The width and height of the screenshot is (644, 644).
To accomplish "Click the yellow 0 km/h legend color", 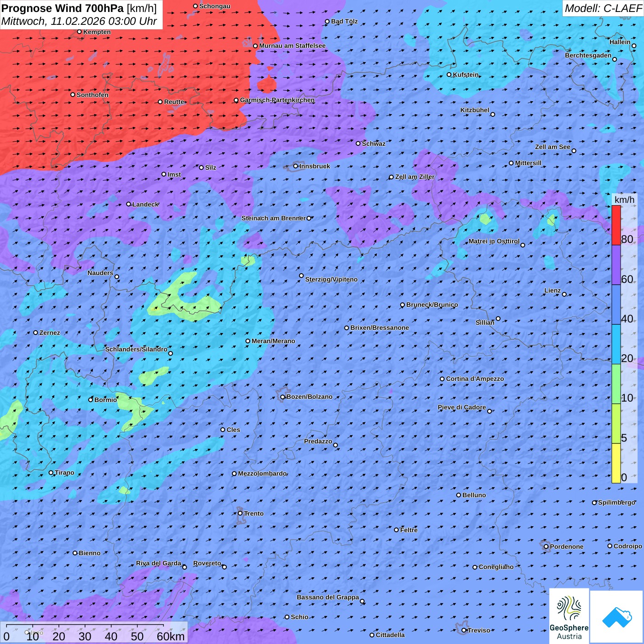I will (x=616, y=463).
